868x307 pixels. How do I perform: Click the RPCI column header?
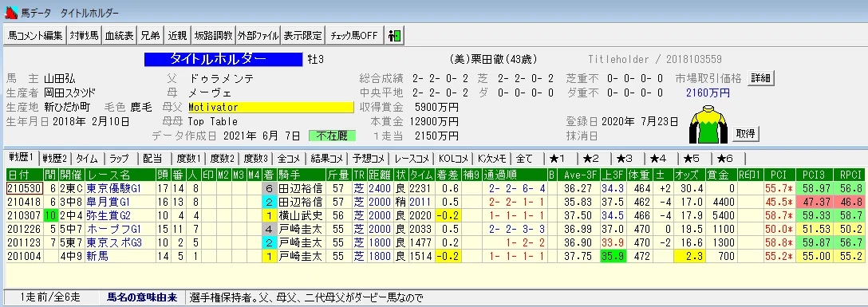849,175
